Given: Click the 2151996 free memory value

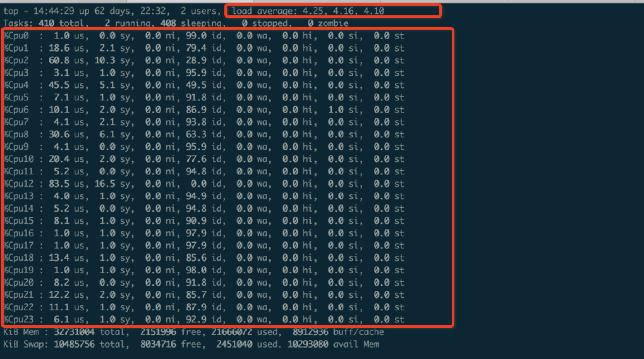Looking at the screenshot, I should 158,332.
